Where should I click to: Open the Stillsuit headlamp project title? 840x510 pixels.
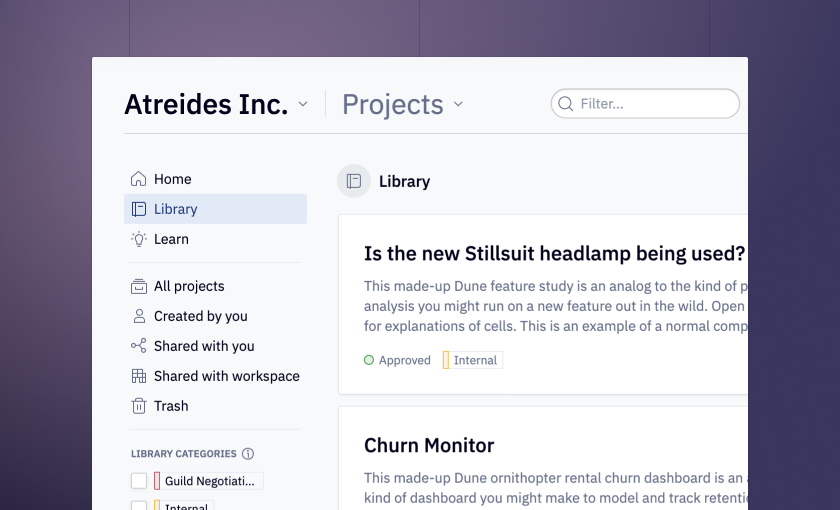click(x=554, y=253)
